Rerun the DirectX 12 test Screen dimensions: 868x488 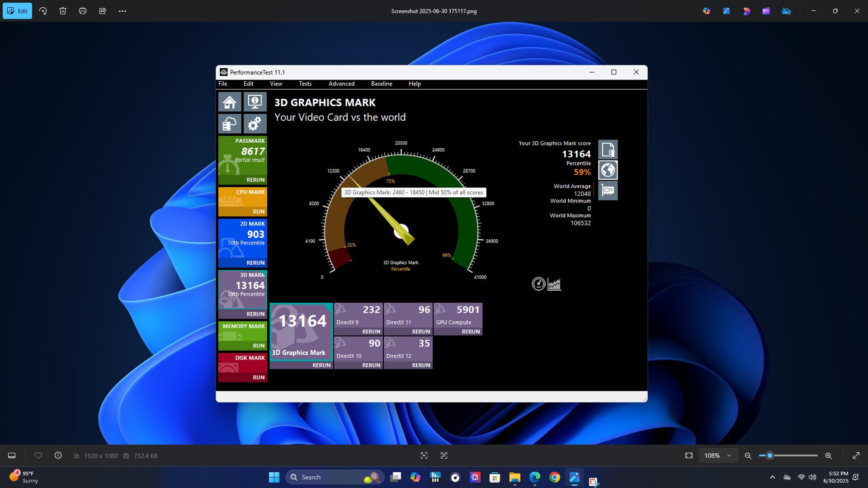pyautogui.click(x=421, y=365)
